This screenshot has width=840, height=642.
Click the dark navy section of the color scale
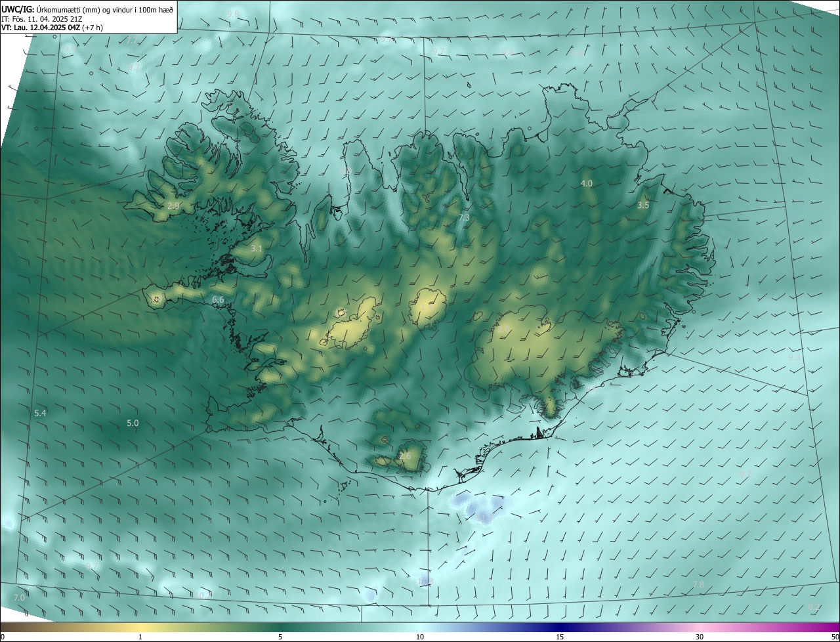[x=560, y=627]
